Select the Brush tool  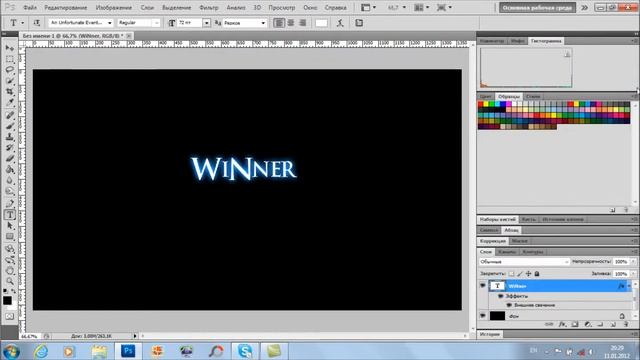(x=10, y=126)
